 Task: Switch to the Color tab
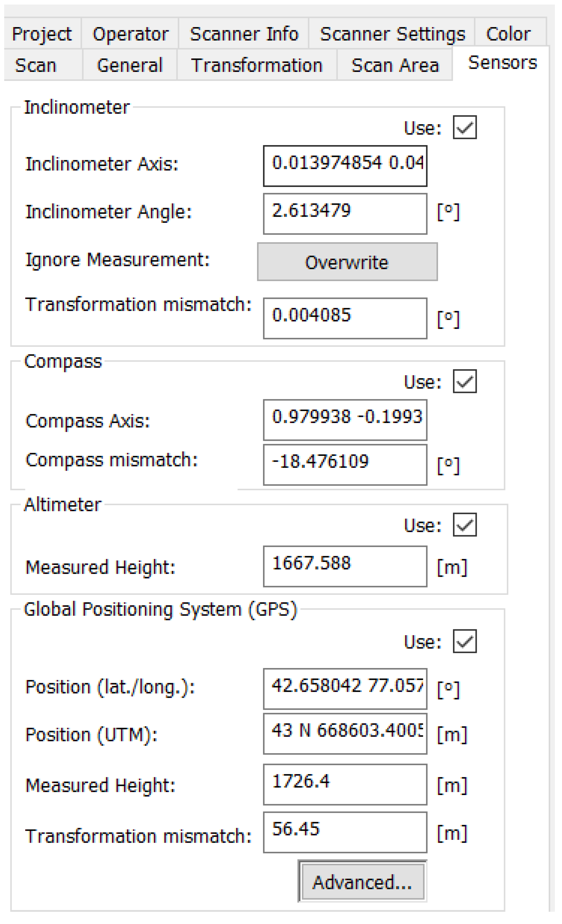[508, 34]
